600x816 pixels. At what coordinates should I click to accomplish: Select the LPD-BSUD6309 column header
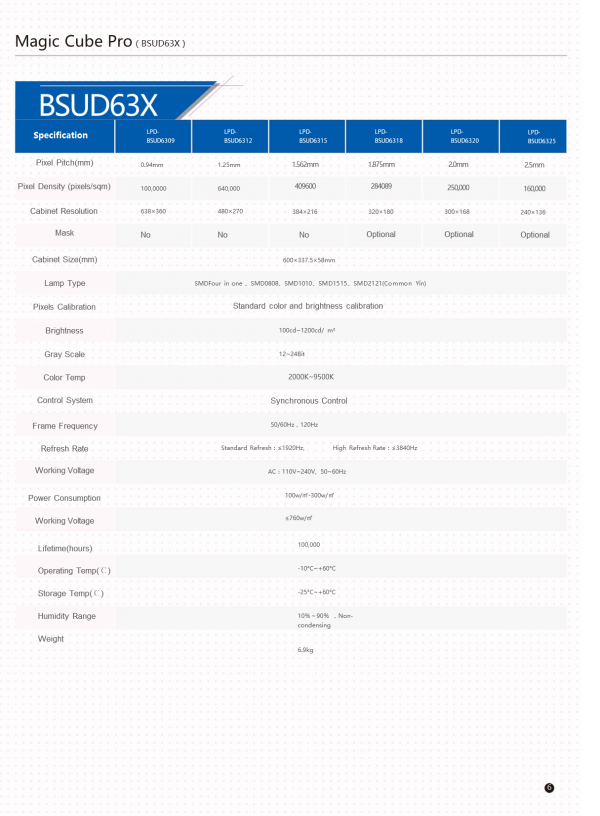coord(154,136)
